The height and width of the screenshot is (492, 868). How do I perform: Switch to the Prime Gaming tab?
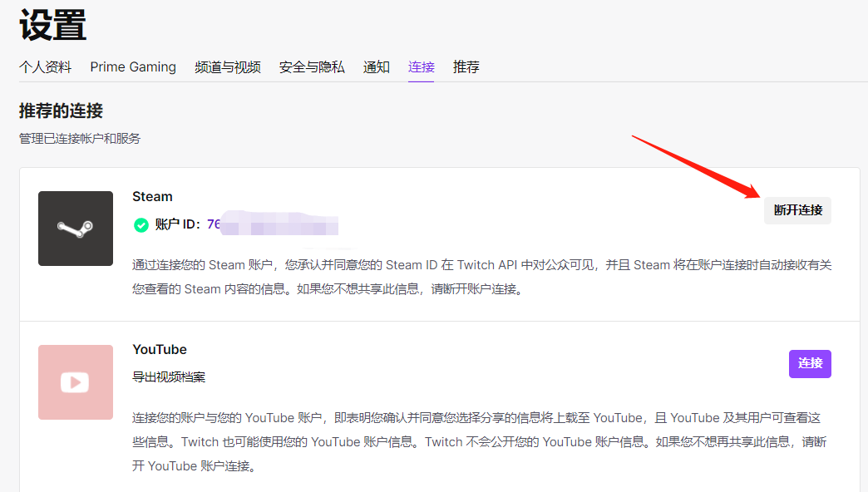point(133,67)
